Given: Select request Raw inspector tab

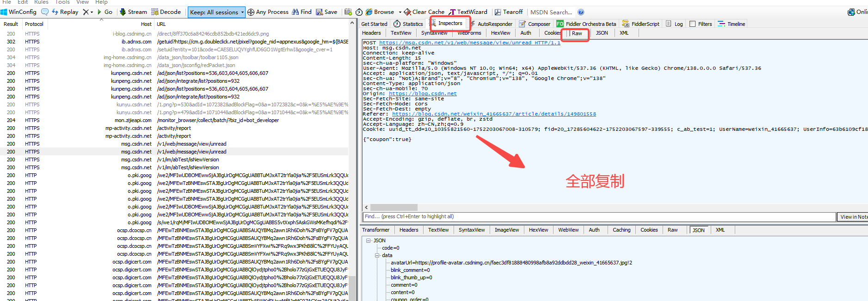Looking at the screenshot, I should [x=577, y=33].
